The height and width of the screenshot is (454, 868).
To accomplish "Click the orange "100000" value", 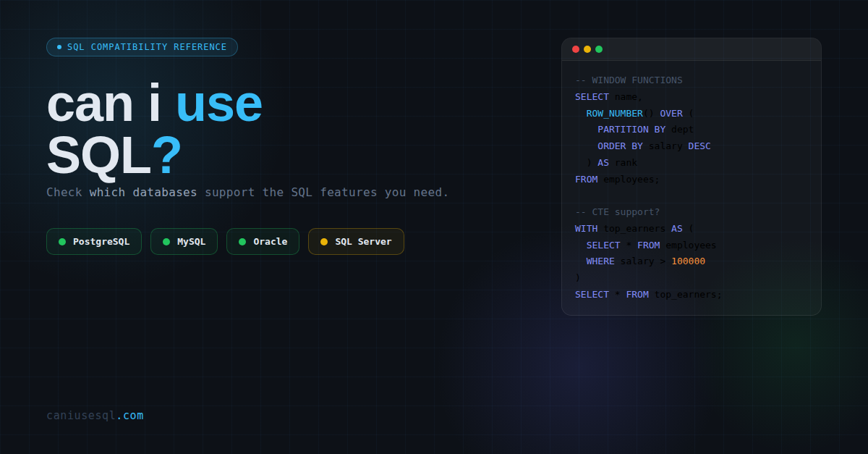I will click(688, 261).
